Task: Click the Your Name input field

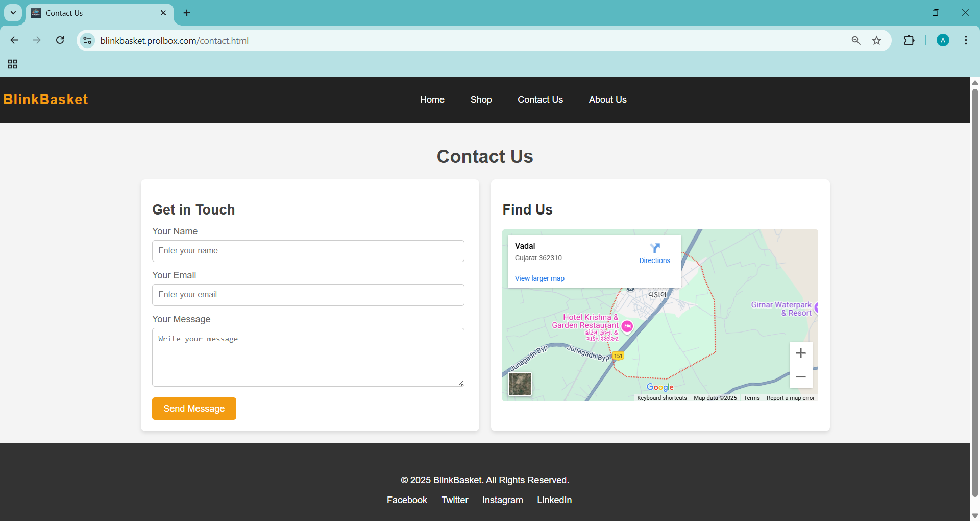Action: click(x=308, y=251)
